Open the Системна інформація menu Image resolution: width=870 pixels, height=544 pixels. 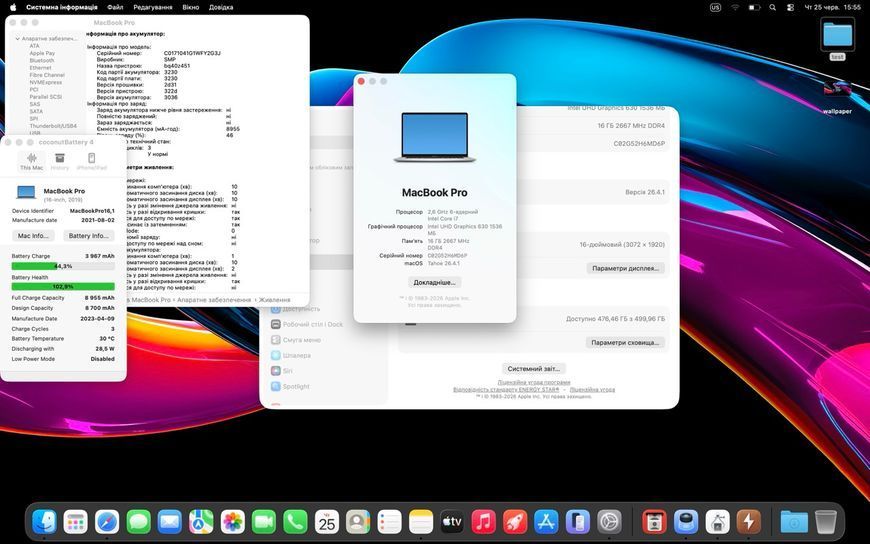click(x=62, y=7)
